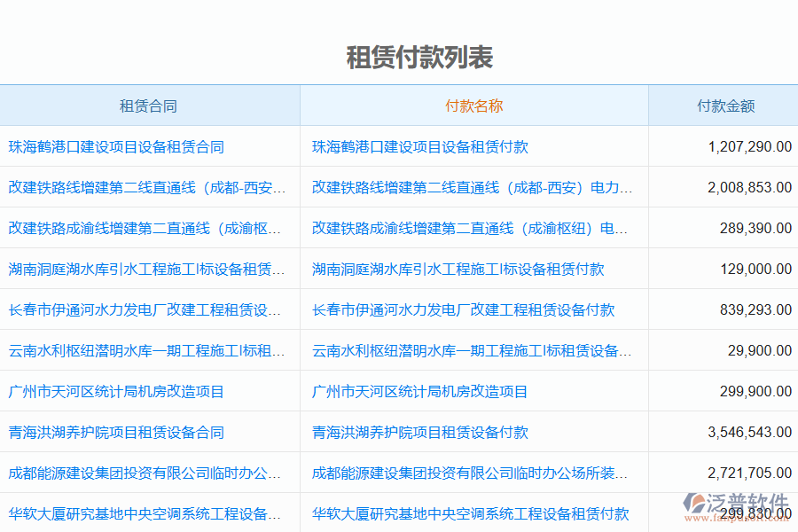Open 改建铁路线增建第二线直通线 contract link
This screenshot has height=532, width=798.
[x=149, y=187]
